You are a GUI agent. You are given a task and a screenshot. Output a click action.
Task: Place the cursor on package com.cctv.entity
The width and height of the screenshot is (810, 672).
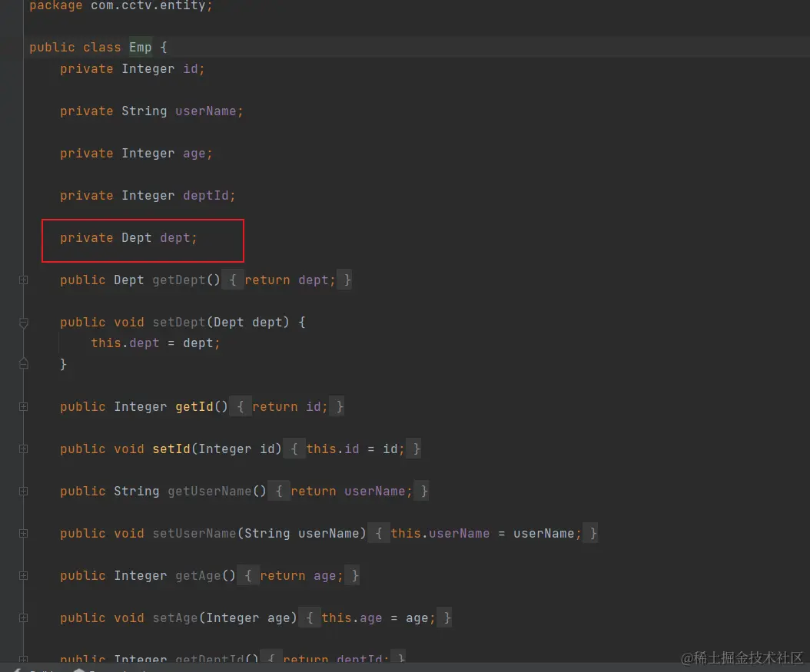tap(121, 5)
